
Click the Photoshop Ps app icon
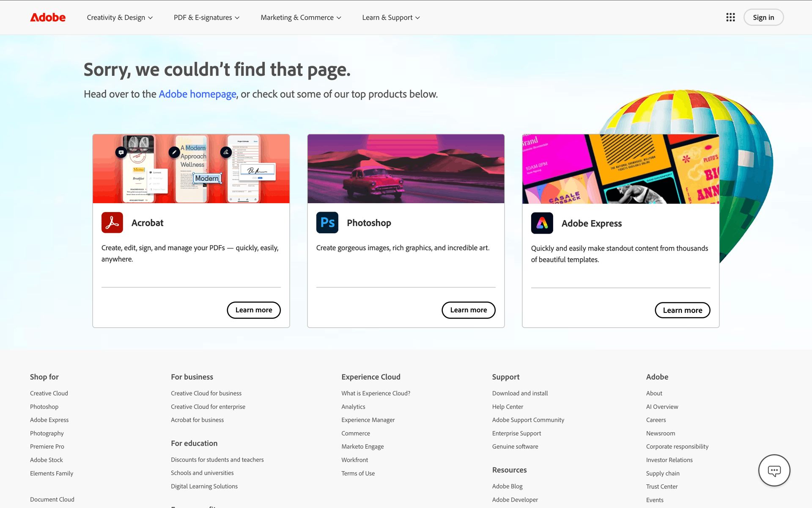tap(327, 223)
